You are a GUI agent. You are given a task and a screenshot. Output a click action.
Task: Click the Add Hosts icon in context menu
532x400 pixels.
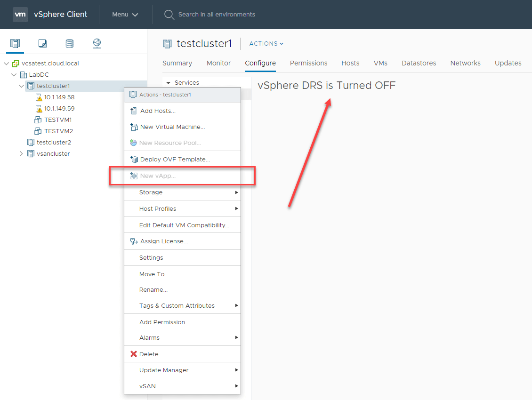pos(134,111)
